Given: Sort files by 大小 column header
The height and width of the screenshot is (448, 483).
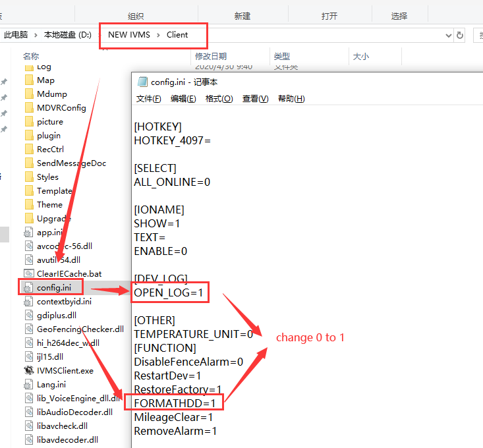Looking at the screenshot, I should click(x=360, y=57).
